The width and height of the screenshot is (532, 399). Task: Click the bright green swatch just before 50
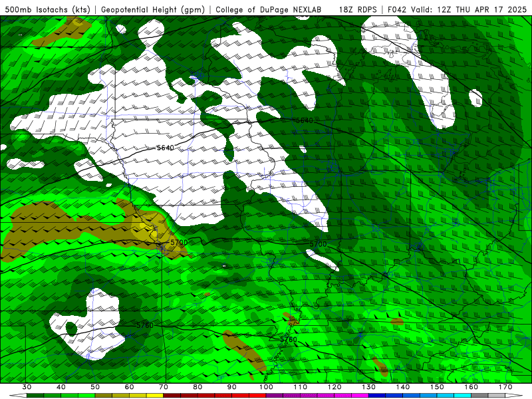coord(86,395)
